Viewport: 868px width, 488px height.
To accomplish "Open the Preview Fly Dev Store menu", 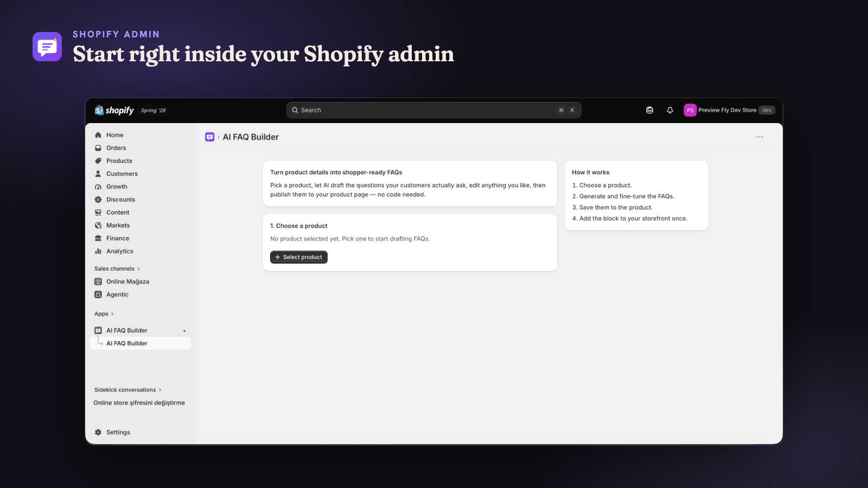I will 730,110.
